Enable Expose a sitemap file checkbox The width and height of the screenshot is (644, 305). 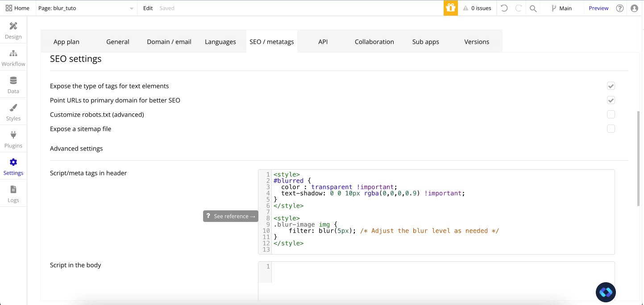coord(611,129)
